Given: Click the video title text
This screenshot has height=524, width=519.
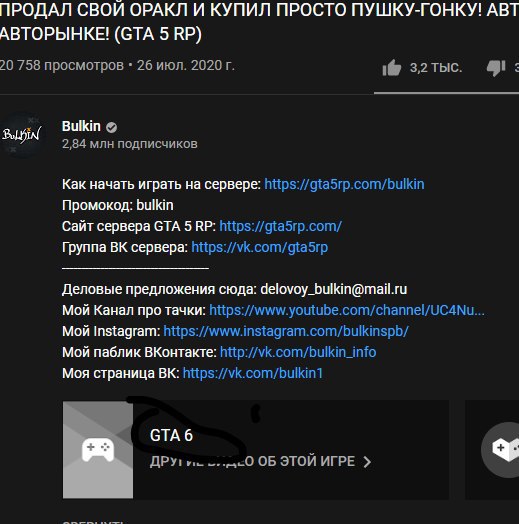Looking at the screenshot, I should (x=259, y=22).
